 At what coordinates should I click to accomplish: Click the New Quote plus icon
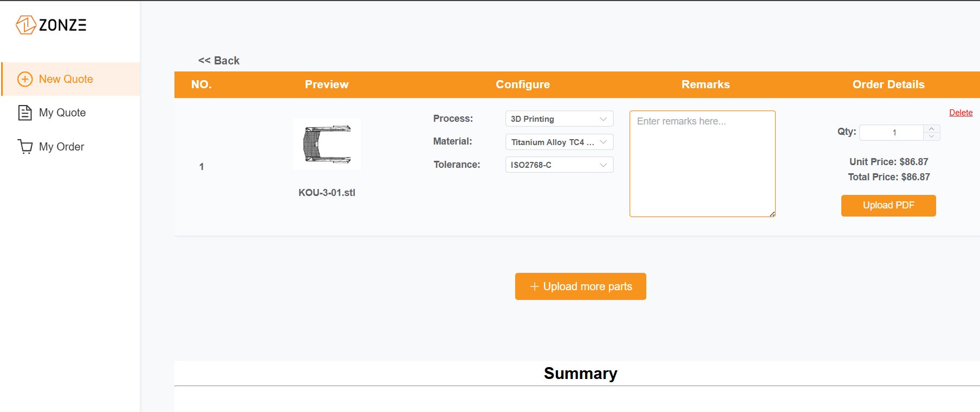(25, 79)
